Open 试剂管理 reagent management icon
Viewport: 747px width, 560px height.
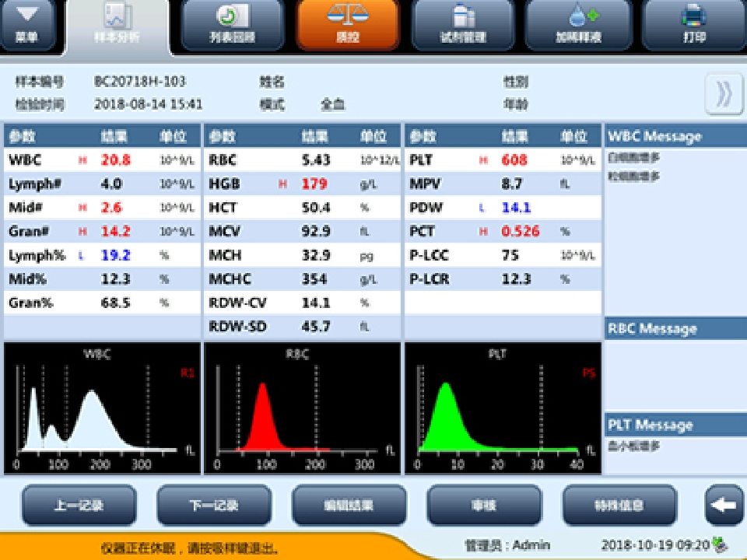coord(462,24)
